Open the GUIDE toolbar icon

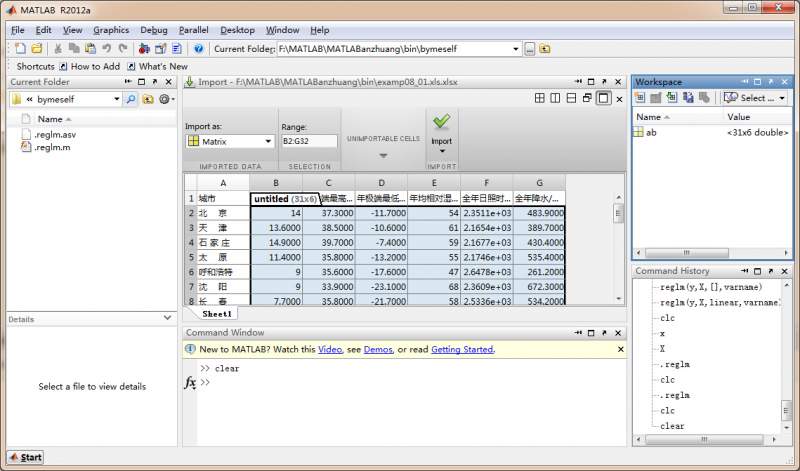161,48
